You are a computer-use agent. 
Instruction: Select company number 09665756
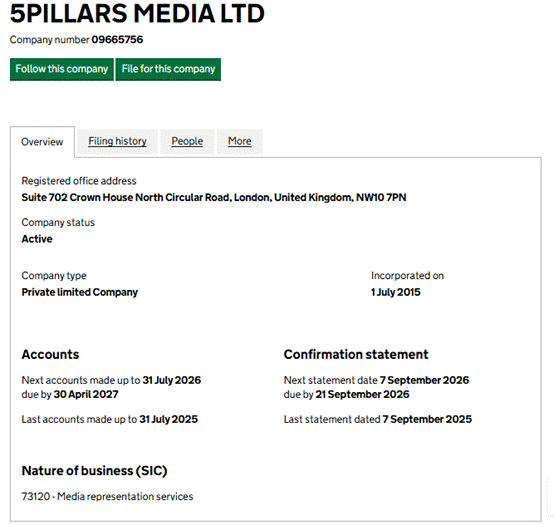click(x=117, y=40)
